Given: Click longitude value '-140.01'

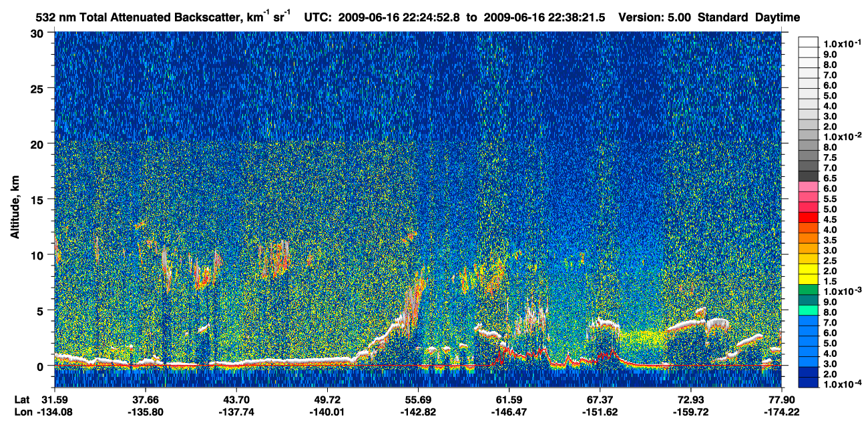Looking at the screenshot, I should 327,412.
